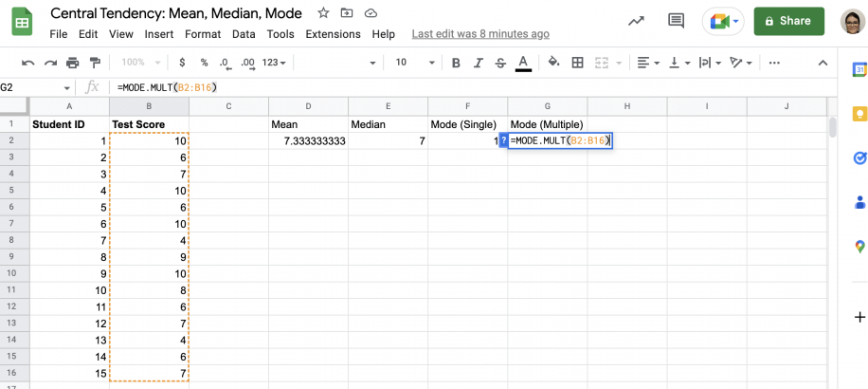868x389 pixels.
Task: Open the Edit menu
Action: [x=88, y=34]
